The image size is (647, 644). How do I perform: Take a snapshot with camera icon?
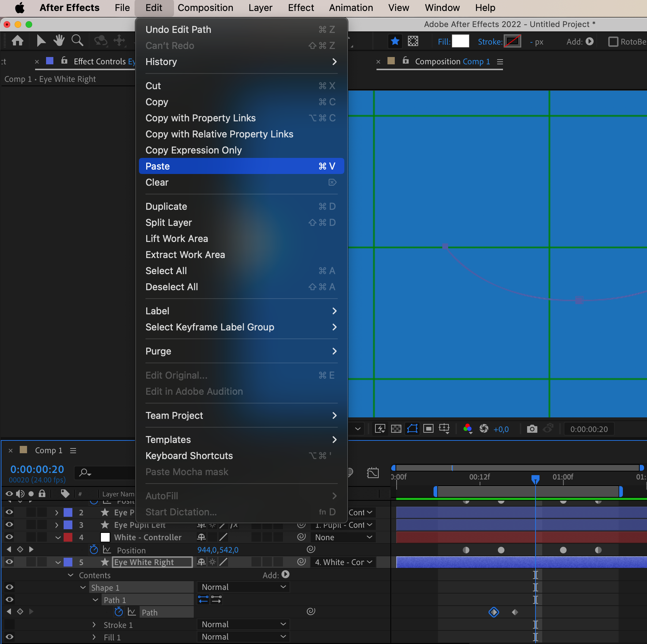pyautogui.click(x=532, y=429)
